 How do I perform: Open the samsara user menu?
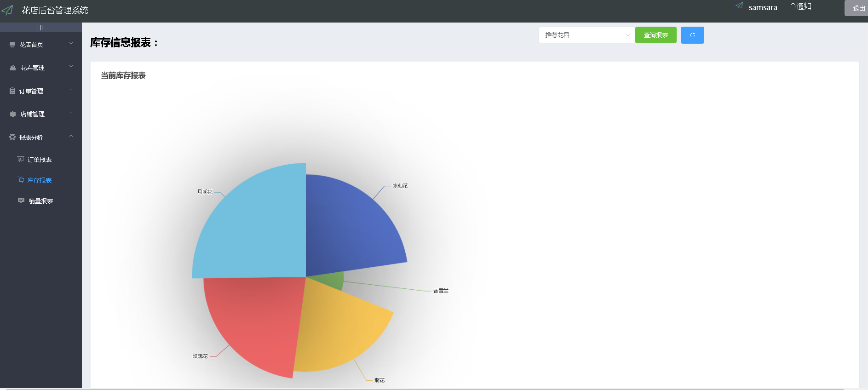point(763,7)
